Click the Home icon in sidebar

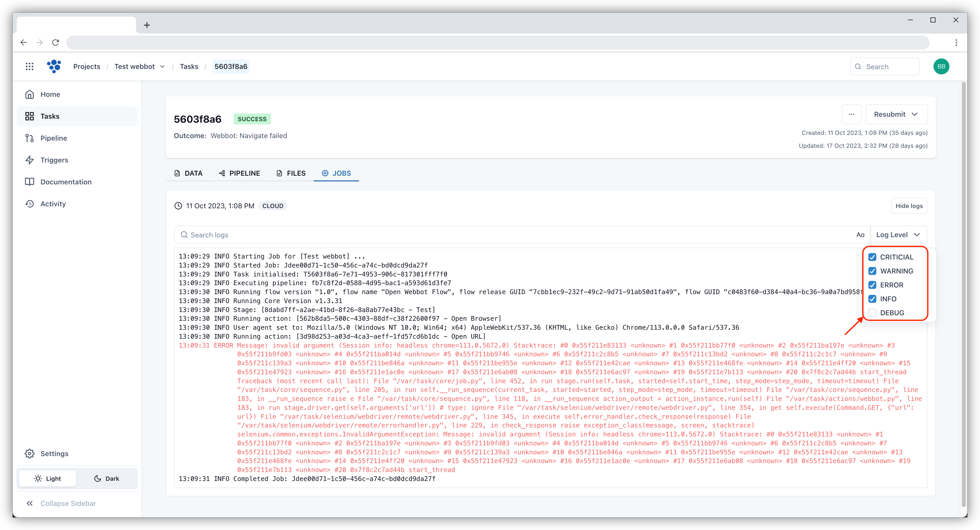pos(30,94)
